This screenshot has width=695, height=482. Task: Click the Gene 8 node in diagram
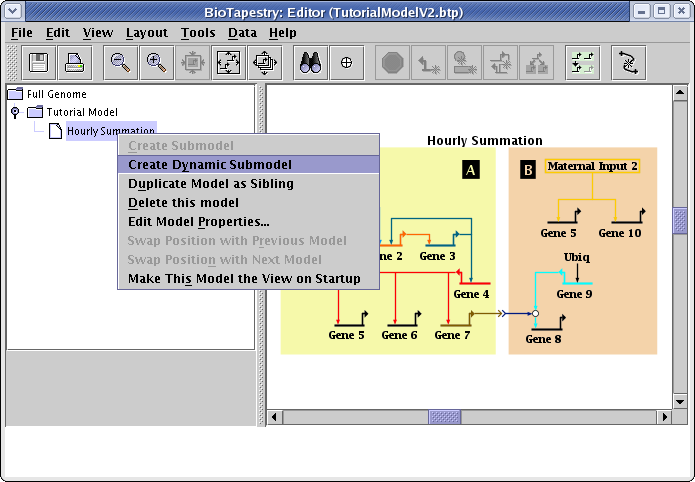tap(543, 339)
